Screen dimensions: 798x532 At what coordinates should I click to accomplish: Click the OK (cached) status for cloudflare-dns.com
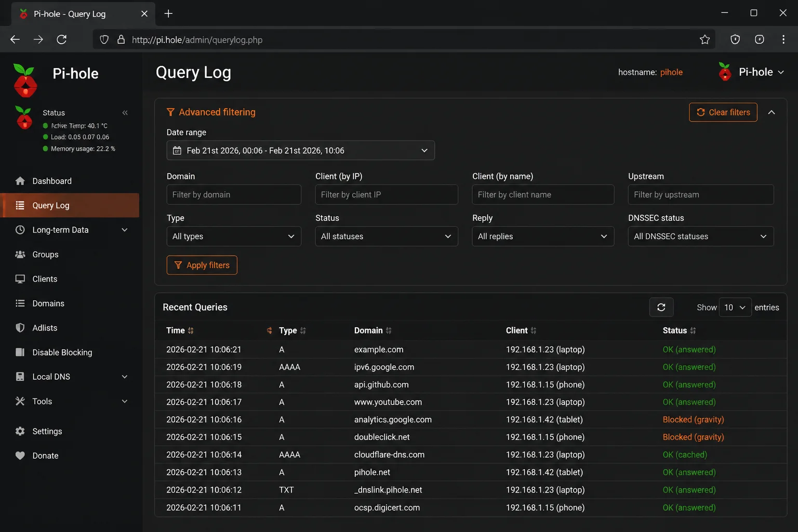[685, 455]
